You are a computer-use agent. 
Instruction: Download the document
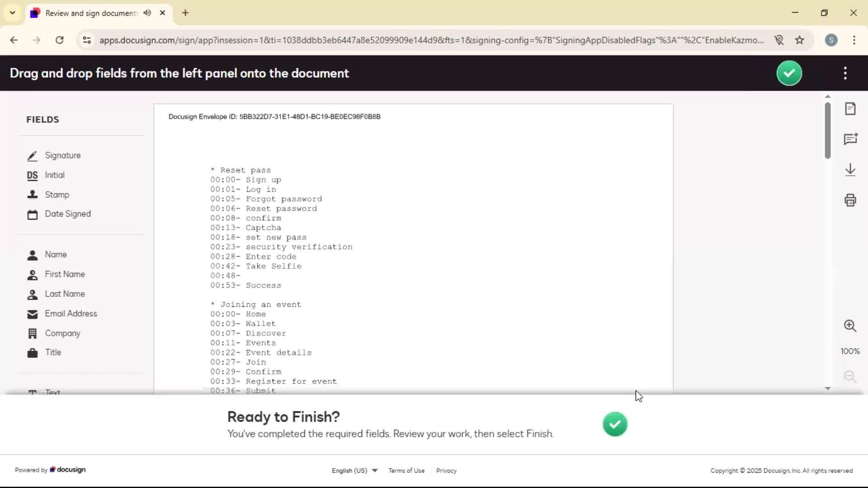850,170
